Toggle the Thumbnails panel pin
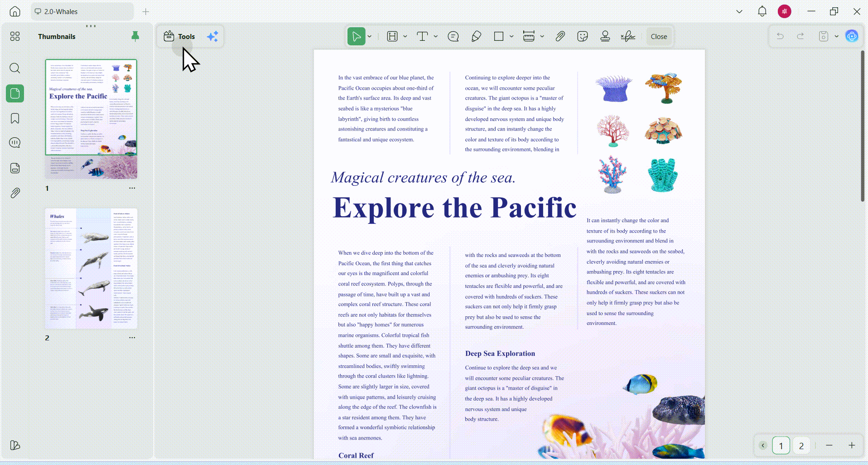Viewport: 868px width, 465px height. 135,36
